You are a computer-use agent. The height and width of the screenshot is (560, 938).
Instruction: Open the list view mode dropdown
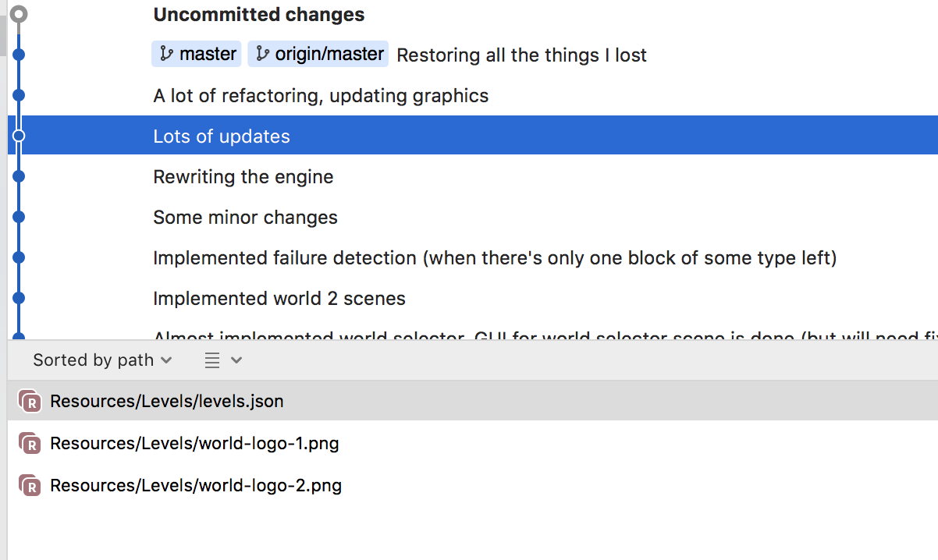click(x=223, y=360)
